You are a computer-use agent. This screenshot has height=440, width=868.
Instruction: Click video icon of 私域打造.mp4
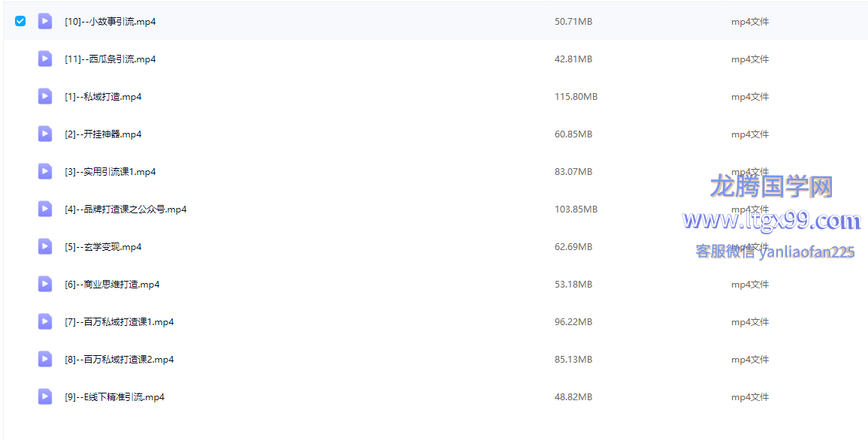(45, 96)
